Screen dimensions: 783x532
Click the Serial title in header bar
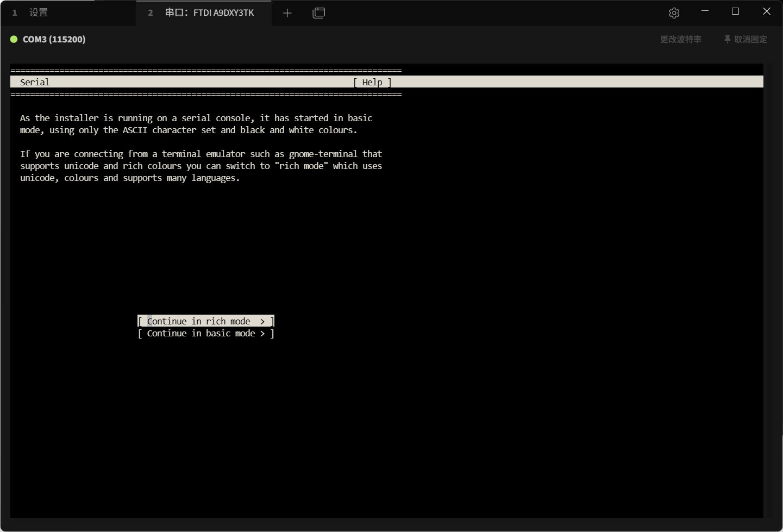point(35,82)
